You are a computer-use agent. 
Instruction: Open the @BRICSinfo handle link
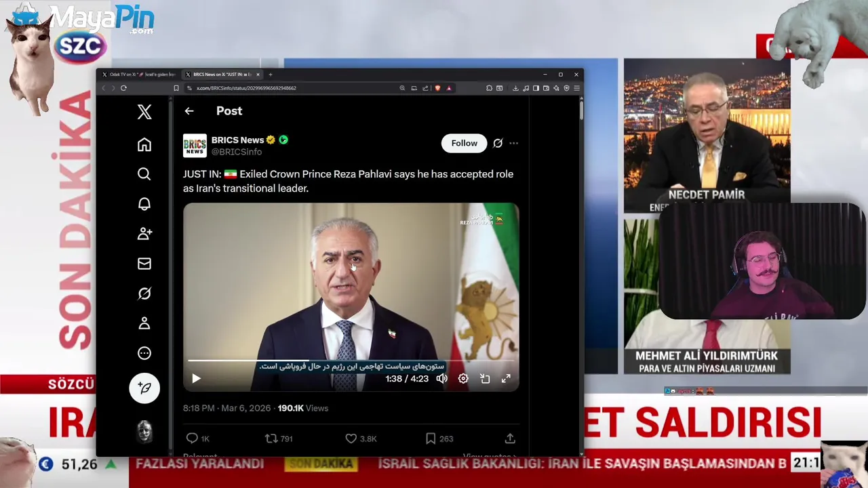(237, 152)
